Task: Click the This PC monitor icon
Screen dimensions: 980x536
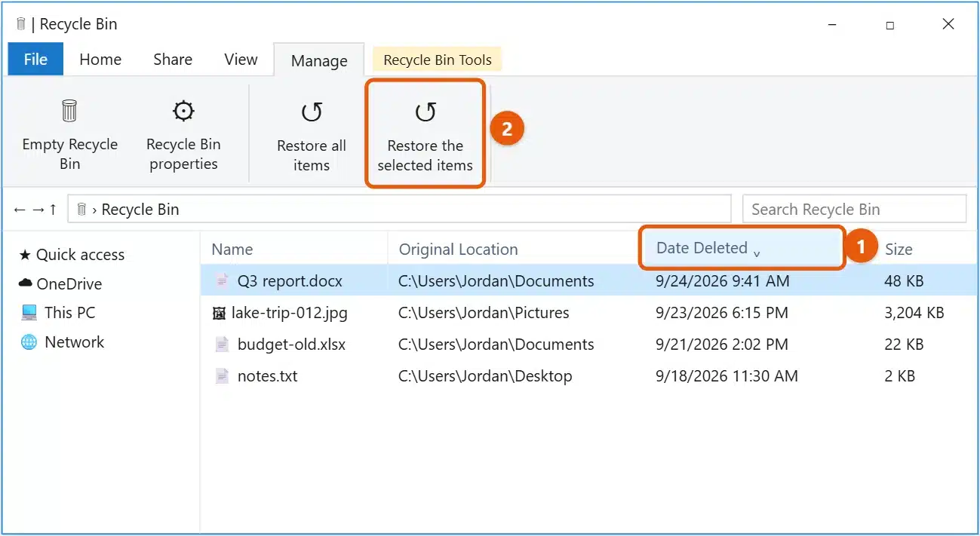Action: click(29, 312)
